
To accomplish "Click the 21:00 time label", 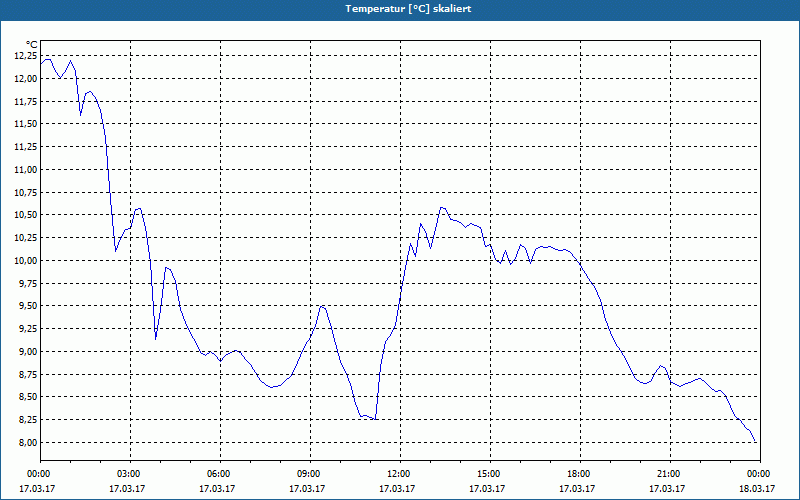I will [670, 474].
